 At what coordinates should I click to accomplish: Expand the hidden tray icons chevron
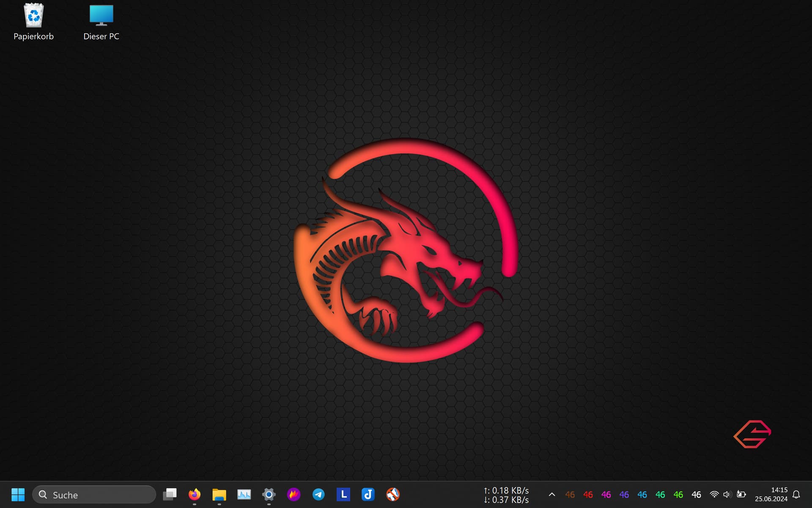(x=552, y=494)
